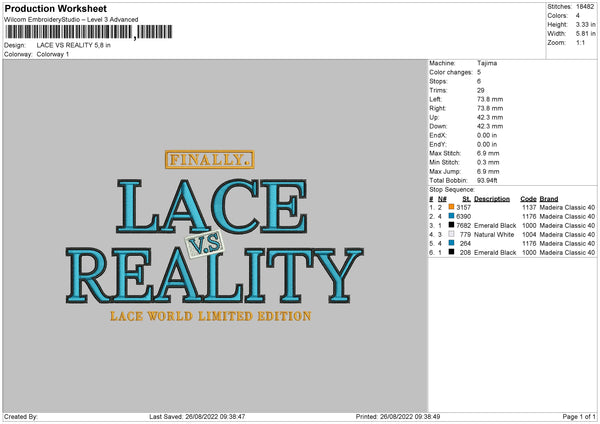Select the Down value 42.3 mm

pos(490,126)
